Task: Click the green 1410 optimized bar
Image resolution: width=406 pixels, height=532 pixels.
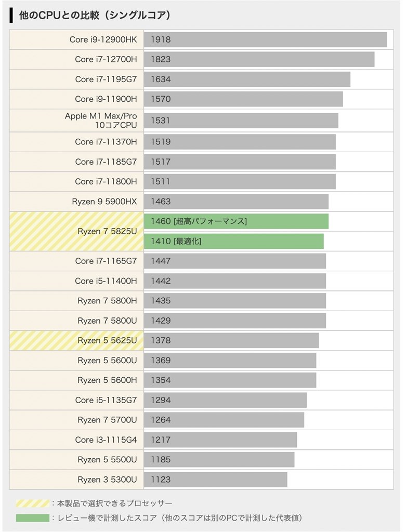Action: pyautogui.click(x=233, y=241)
